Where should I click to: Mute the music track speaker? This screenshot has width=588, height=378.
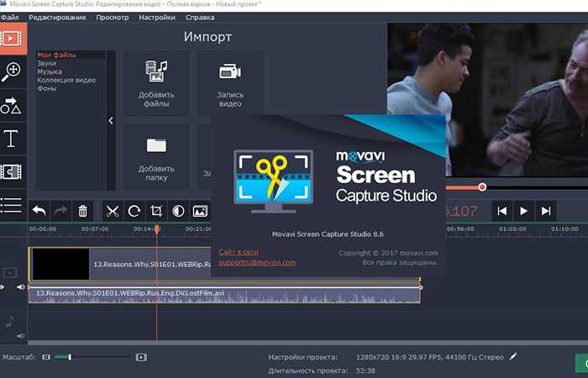point(21,336)
